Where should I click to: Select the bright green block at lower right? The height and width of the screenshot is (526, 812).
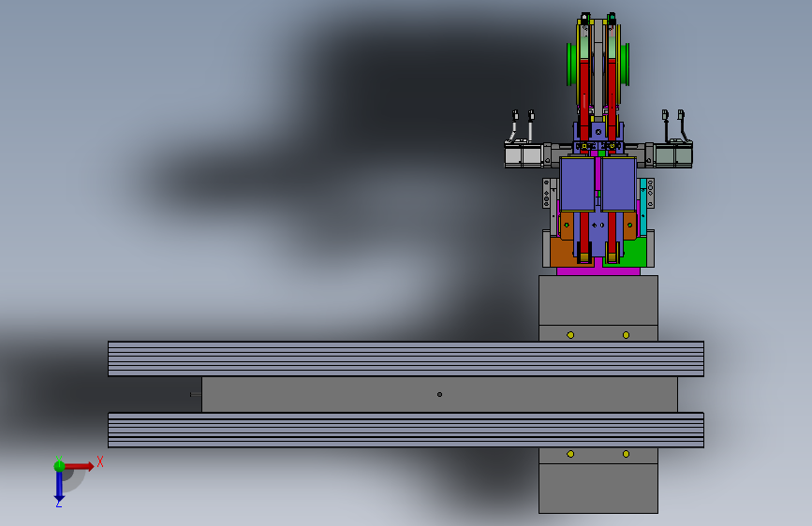coord(634,252)
